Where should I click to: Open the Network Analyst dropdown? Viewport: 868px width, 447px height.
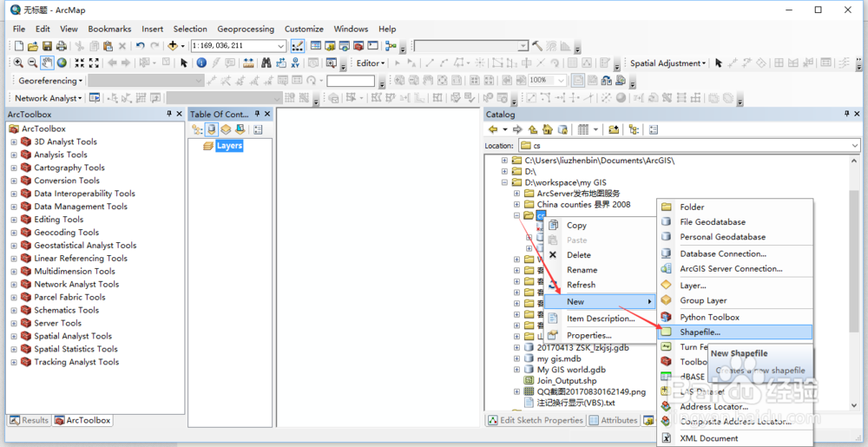(x=48, y=98)
